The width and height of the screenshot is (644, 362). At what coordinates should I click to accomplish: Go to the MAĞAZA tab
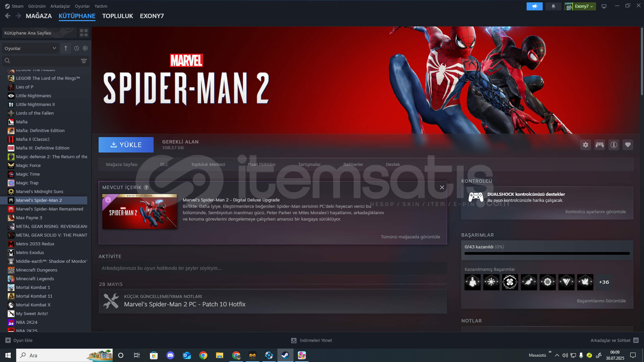[x=39, y=16]
